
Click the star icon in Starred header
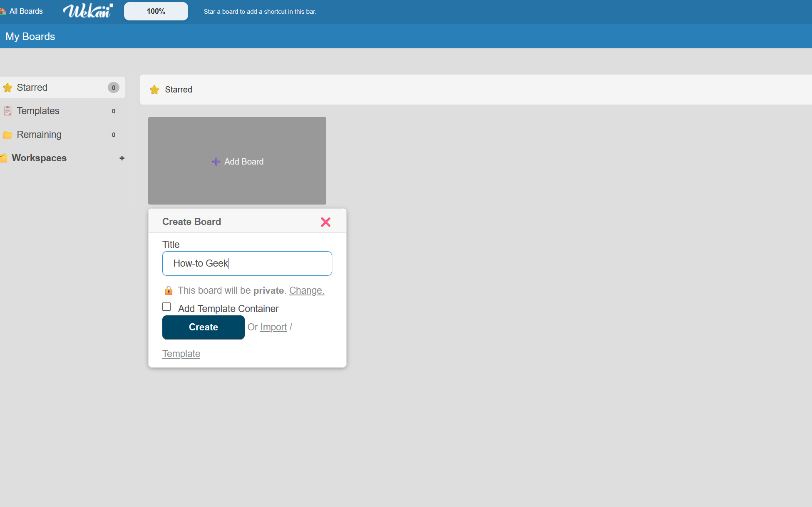point(154,90)
